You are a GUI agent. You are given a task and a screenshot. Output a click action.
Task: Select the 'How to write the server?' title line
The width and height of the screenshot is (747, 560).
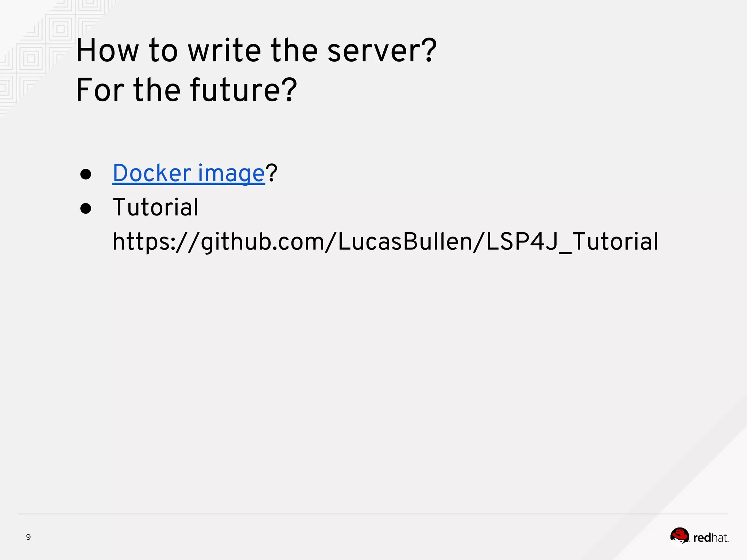coord(256,51)
